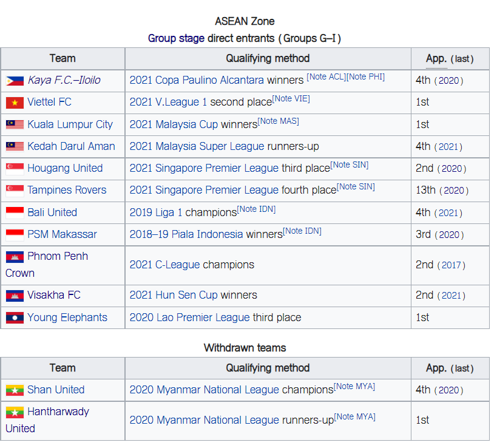Click the Laos flag beside Young Elephants

[x=15, y=317]
